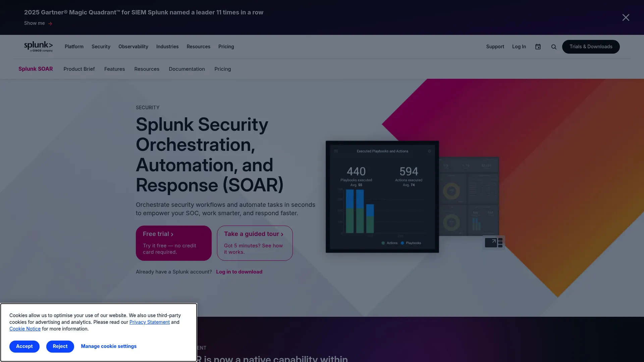Click the Splunk logo

click(x=38, y=47)
